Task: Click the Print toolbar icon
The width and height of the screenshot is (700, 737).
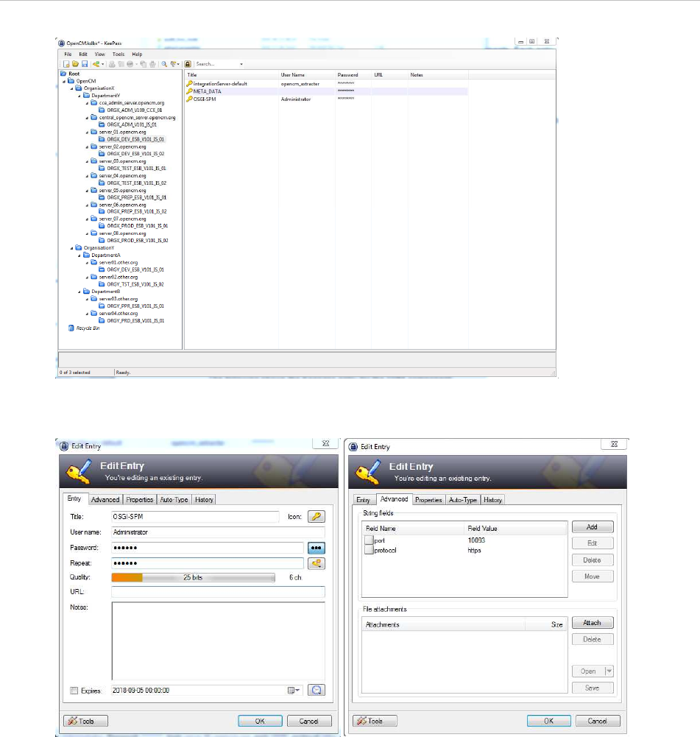Action: [152, 64]
